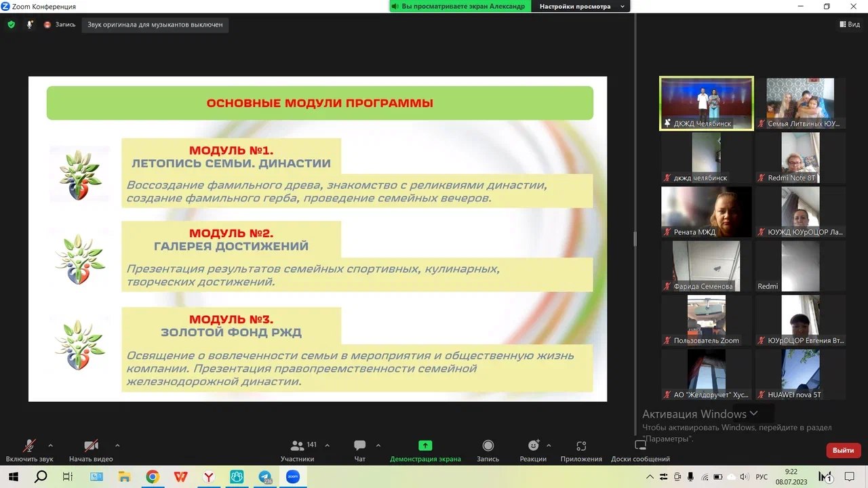Expand chat options arrow
This screenshot has height=488, width=868.
point(378,445)
